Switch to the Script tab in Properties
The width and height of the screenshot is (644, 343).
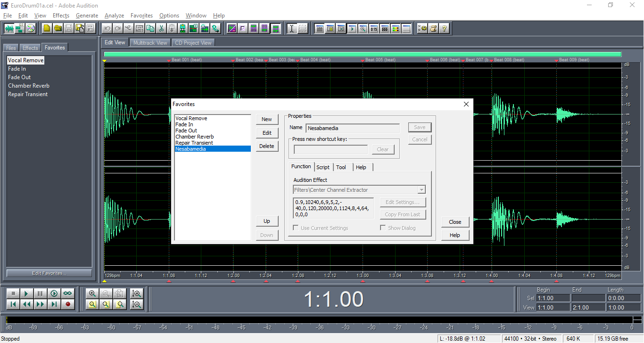(x=323, y=167)
